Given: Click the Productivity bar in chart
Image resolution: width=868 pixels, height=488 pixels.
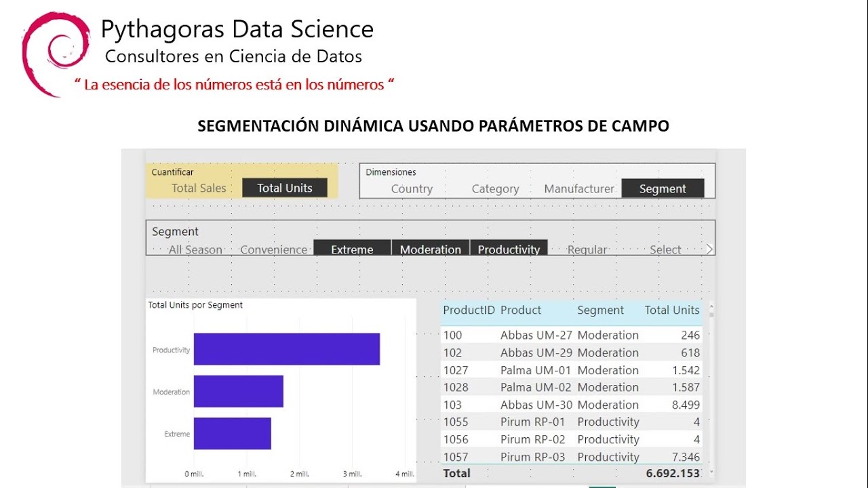Looking at the screenshot, I should pos(287,349).
